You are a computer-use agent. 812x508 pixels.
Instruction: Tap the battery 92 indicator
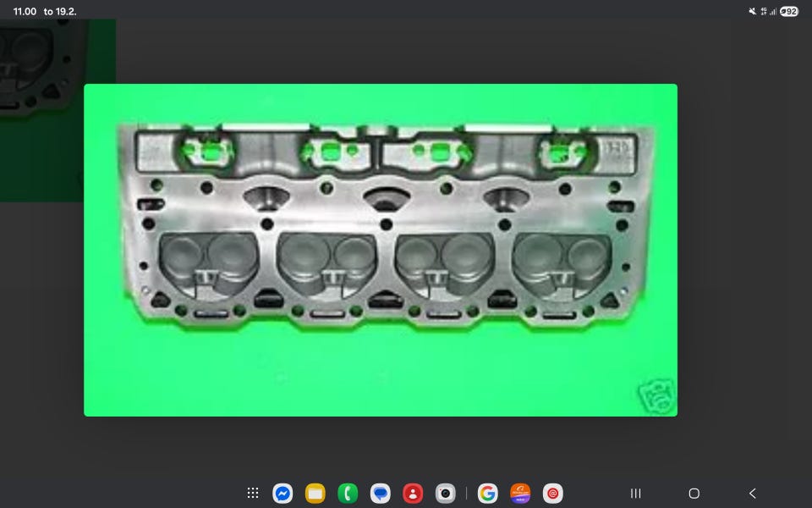coord(788,11)
